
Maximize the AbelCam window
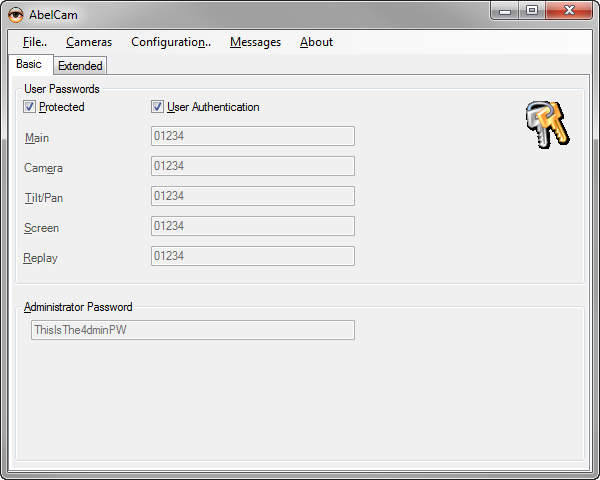pos(532,11)
